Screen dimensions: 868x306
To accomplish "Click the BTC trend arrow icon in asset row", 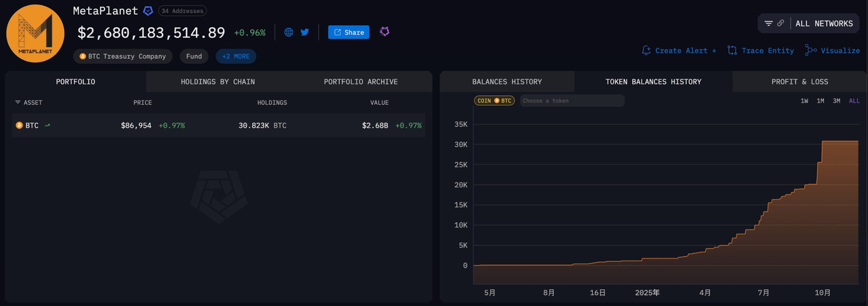I will tap(47, 126).
